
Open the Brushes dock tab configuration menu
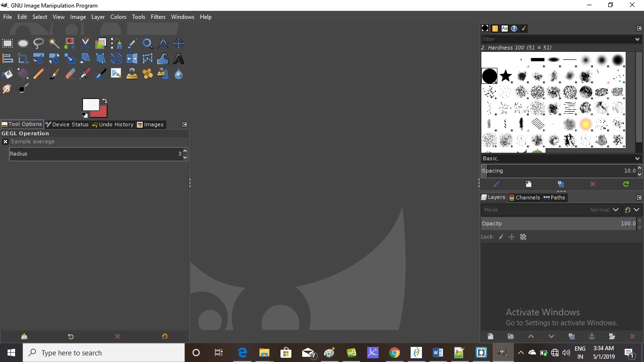pos(640,28)
